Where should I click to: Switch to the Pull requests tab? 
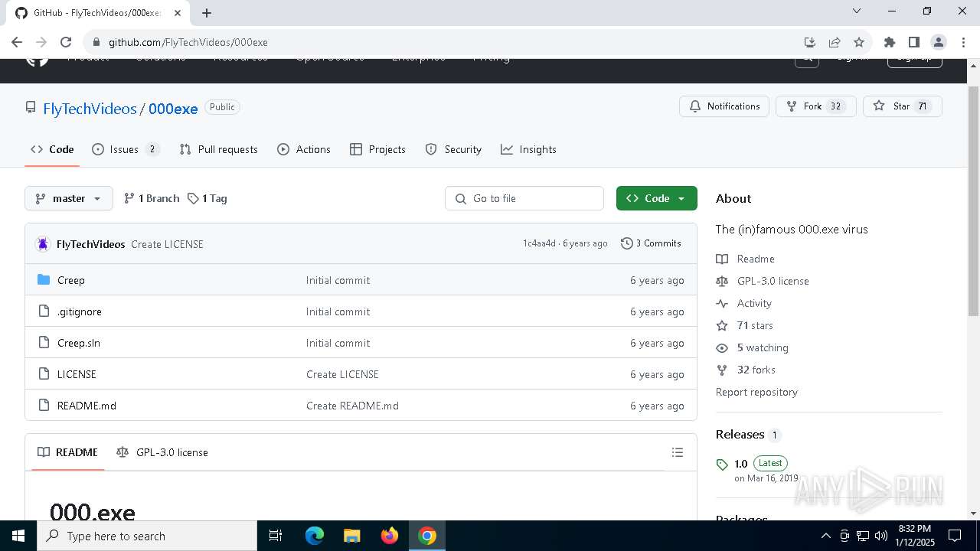218,149
